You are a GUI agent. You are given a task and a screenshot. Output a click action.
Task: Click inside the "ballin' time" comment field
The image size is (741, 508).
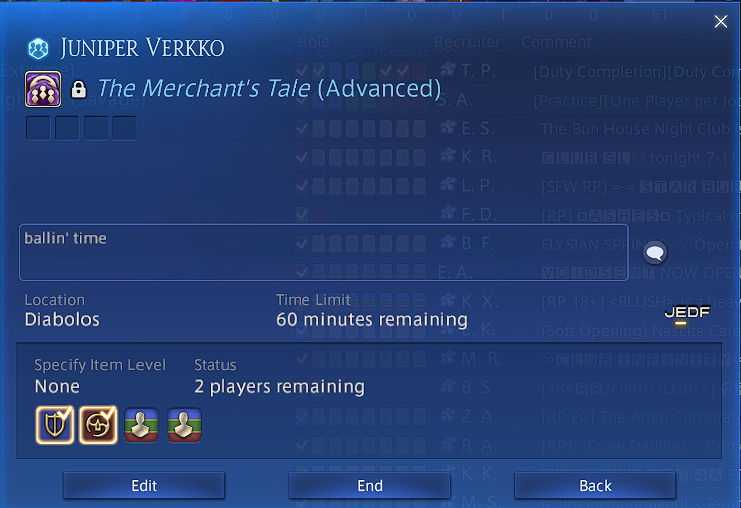tap(324, 253)
